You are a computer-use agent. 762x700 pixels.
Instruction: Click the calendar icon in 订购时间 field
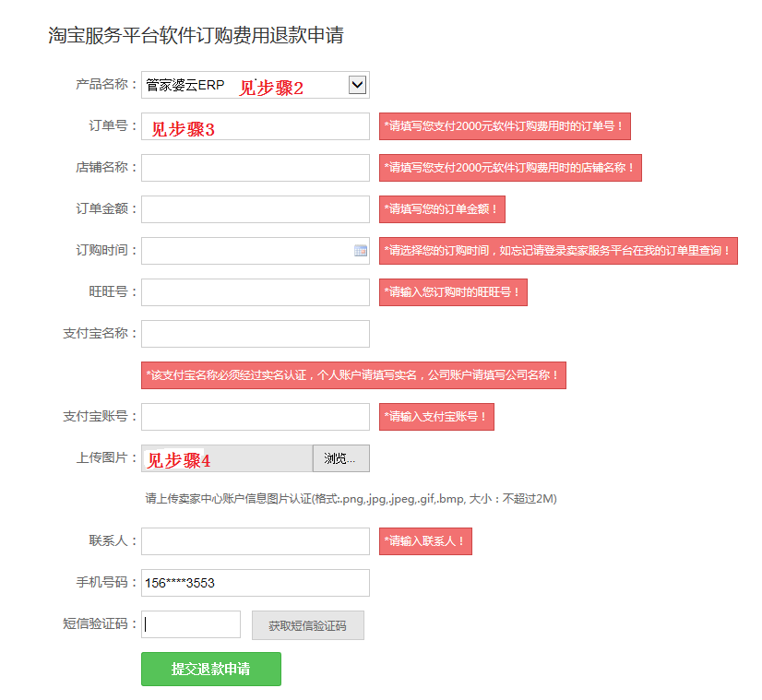point(361,251)
